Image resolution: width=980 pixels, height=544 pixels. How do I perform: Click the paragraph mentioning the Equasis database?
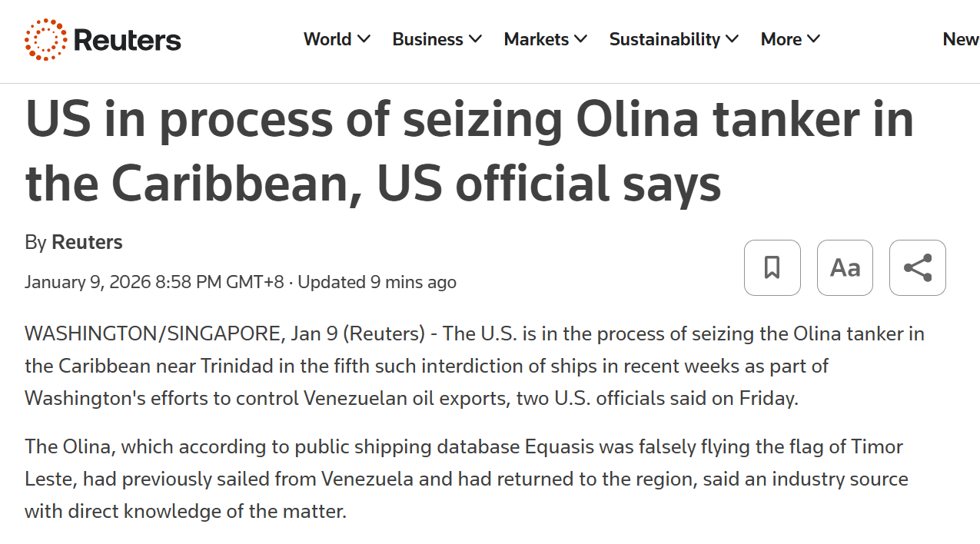point(466,479)
